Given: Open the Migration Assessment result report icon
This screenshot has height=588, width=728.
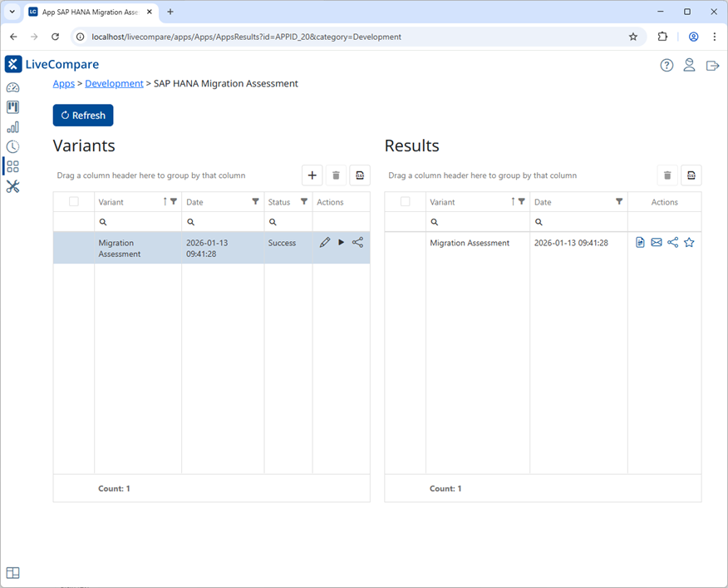Looking at the screenshot, I should pos(640,242).
